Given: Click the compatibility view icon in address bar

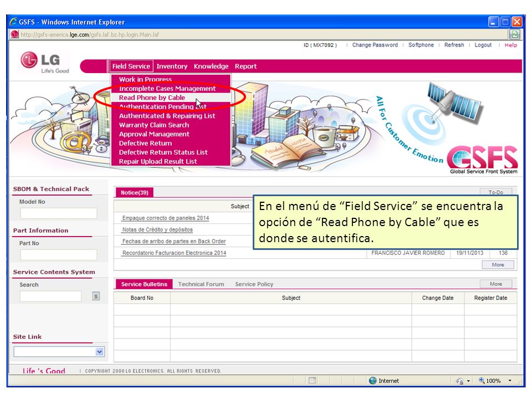Looking at the screenshot, I should point(515,34).
